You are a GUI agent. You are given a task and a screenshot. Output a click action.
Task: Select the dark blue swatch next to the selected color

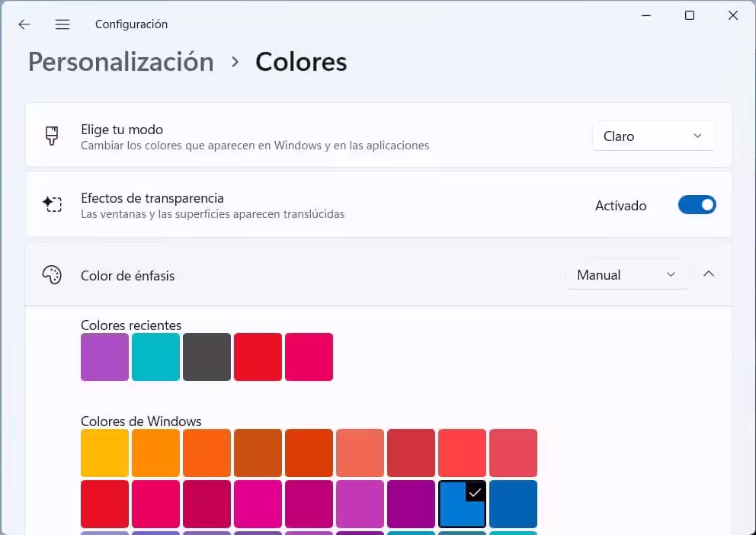pyautogui.click(x=513, y=504)
